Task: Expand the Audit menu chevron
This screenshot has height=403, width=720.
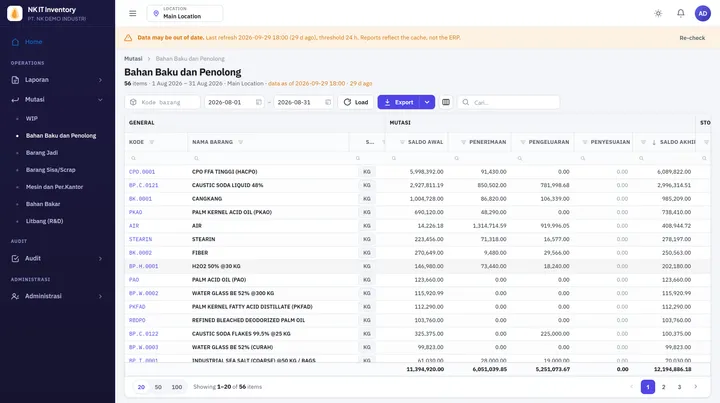Action: click(x=100, y=258)
